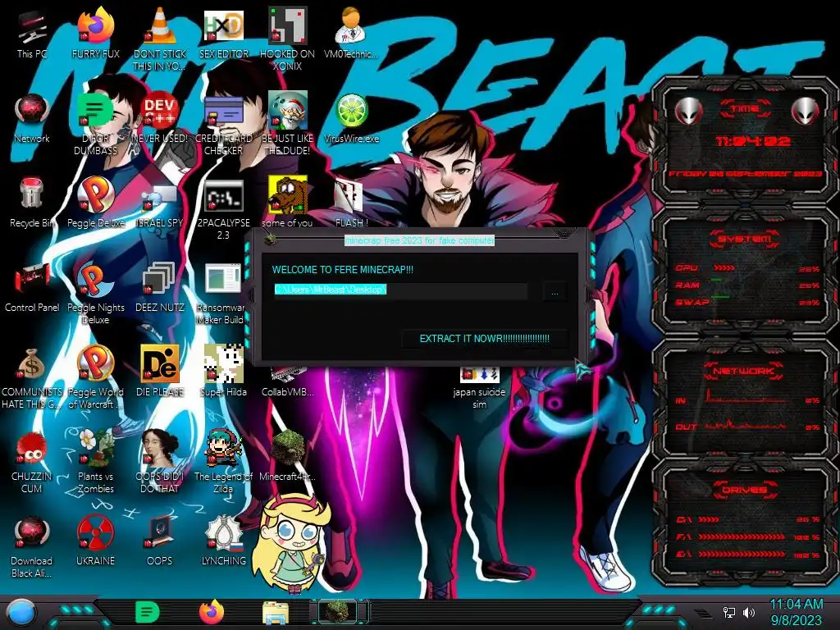Screen dimensions: 840x630
Task: Click the SYSTEM gadget CPU meter
Action: 747,268
